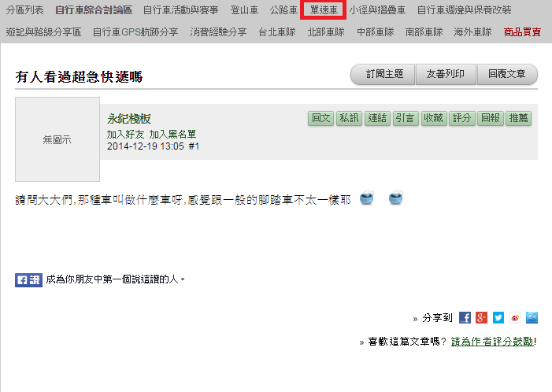This screenshot has height=392, width=552.
Task: Share post to Google Plus icon
Action: pyautogui.click(x=481, y=317)
